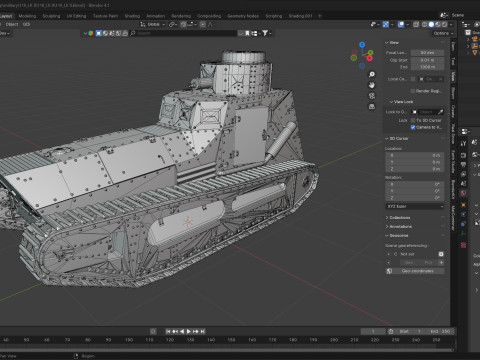Screen dimensions: 480x360
Task: Enable the Render Region checkbox
Action: [413, 91]
